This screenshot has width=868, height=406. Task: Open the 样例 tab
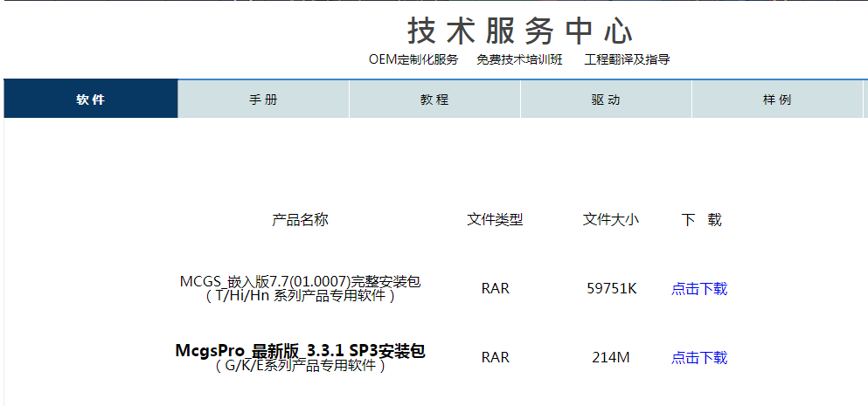(x=777, y=100)
